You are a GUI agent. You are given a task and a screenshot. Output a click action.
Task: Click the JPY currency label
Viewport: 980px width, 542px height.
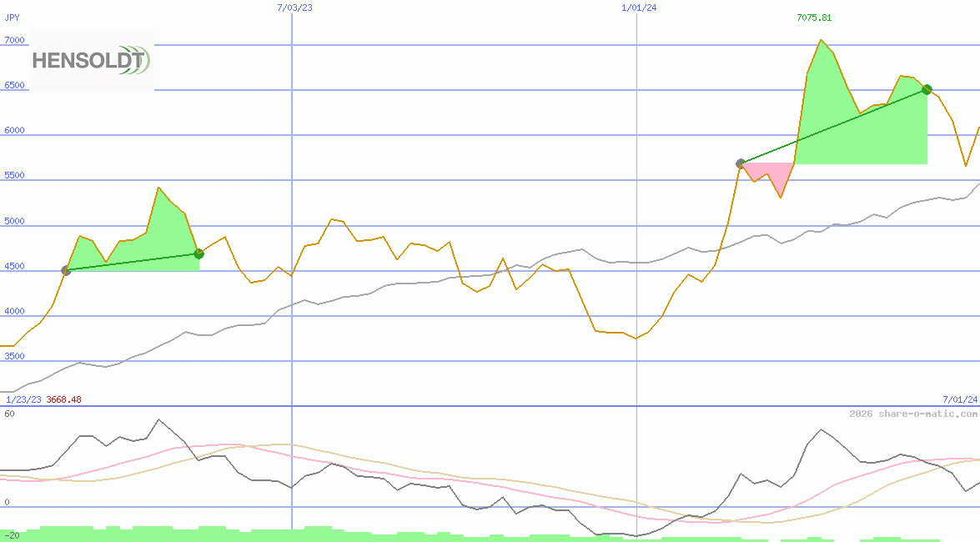[x=13, y=18]
